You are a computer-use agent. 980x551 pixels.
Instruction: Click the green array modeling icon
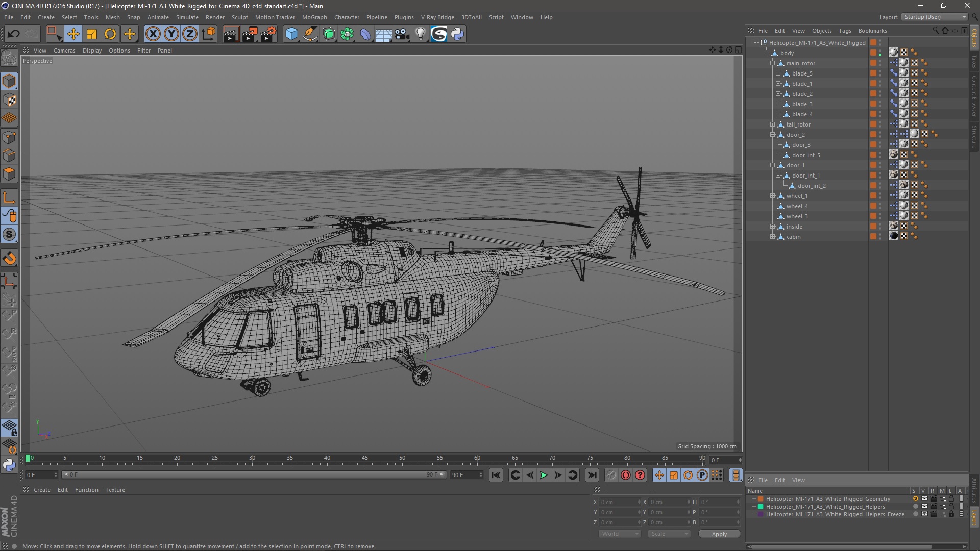tap(347, 34)
